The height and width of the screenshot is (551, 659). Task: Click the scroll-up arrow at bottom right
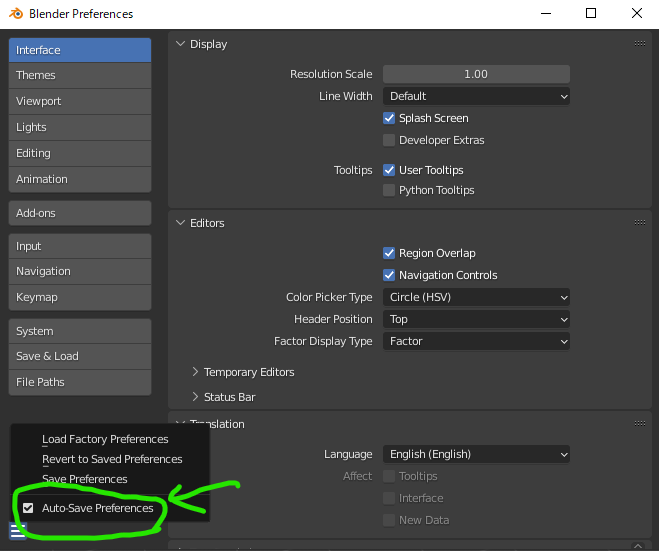click(x=638, y=546)
